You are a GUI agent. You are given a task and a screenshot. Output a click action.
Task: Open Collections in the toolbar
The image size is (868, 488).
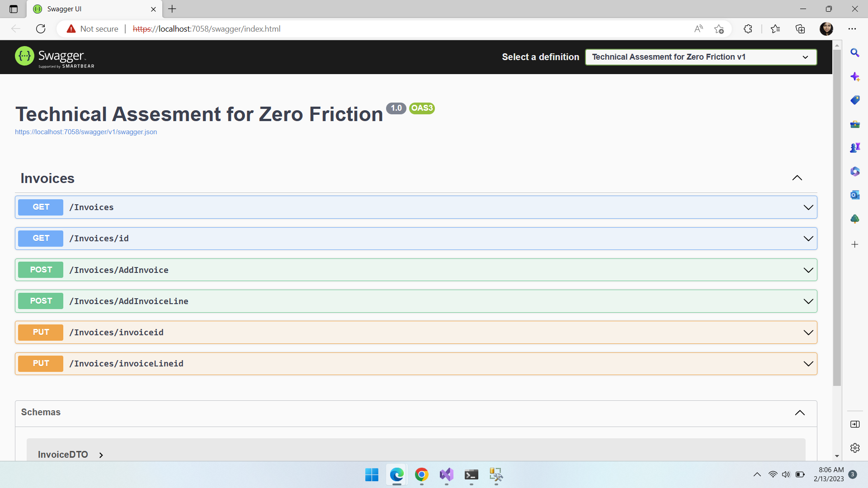(800, 28)
